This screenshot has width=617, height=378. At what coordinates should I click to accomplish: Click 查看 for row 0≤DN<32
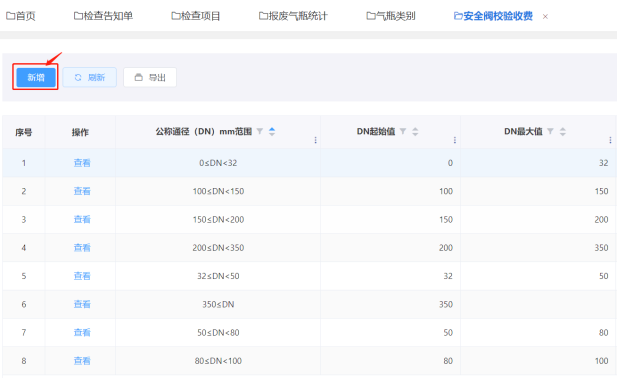(x=82, y=163)
